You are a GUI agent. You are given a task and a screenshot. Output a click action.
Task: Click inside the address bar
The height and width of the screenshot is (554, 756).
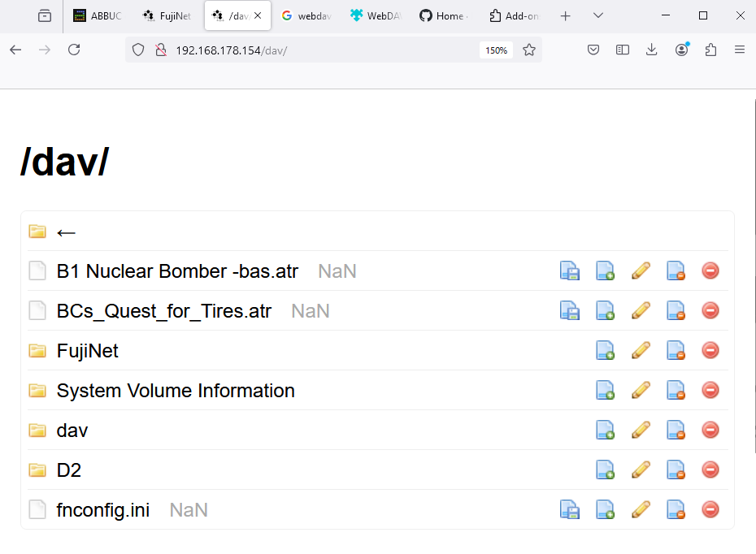[325, 50]
